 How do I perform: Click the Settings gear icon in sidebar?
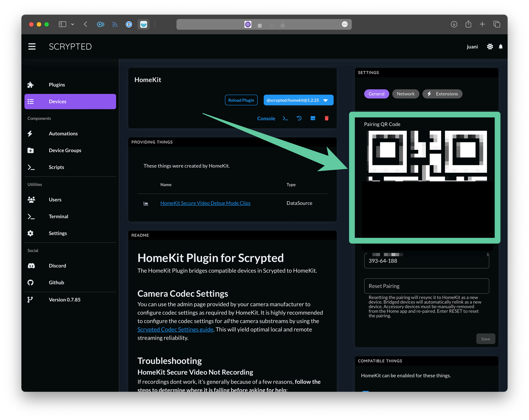click(x=30, y=233)
